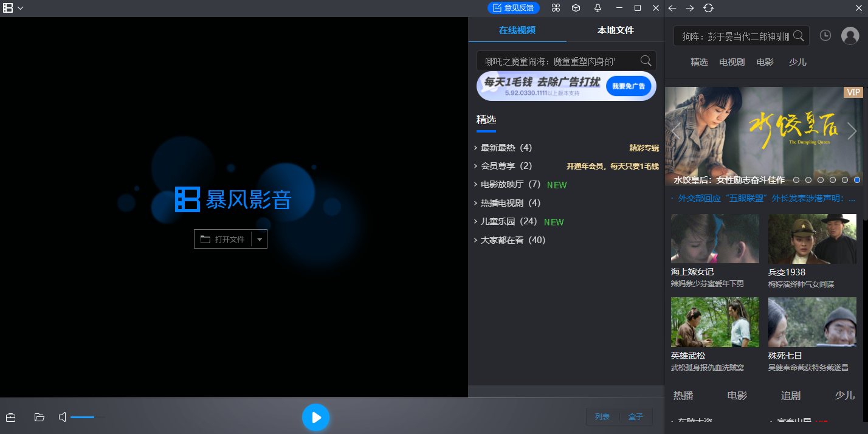
Task: Open viewing history via the clock icon
Action: pos(825,35)
